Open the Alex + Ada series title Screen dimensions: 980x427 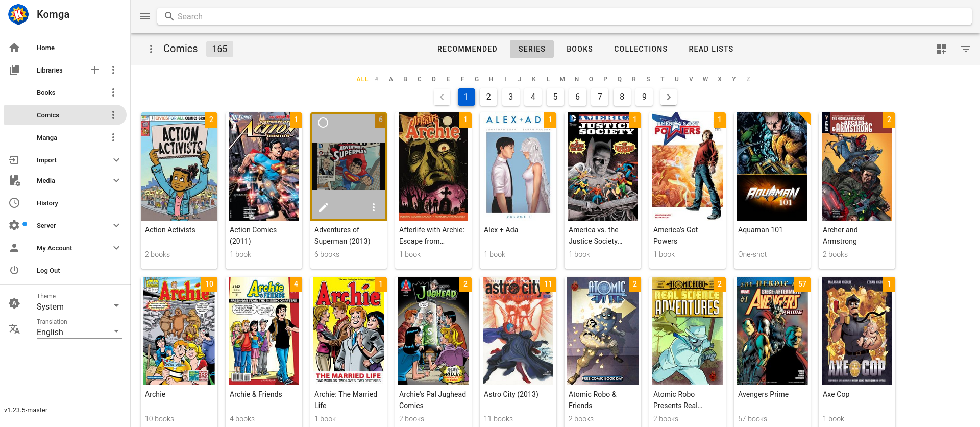click(501, 230)
